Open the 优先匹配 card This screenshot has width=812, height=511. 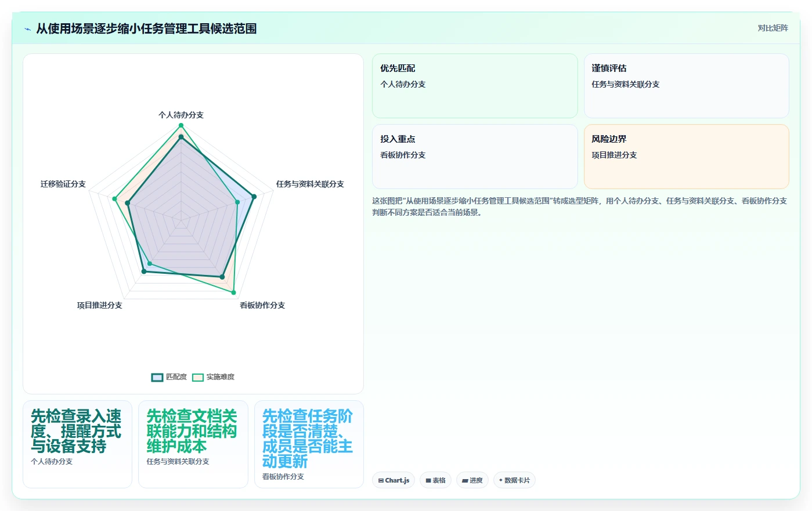[x=475, y=86]
